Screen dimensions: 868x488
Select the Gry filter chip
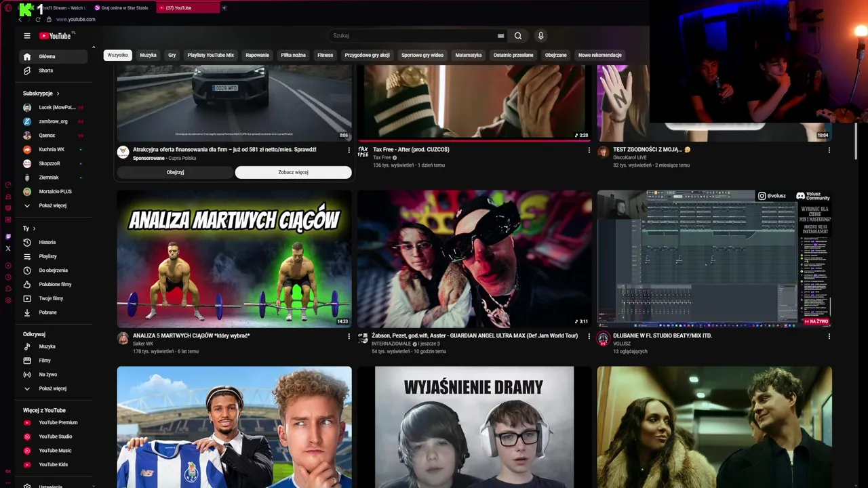coord(172,55)
